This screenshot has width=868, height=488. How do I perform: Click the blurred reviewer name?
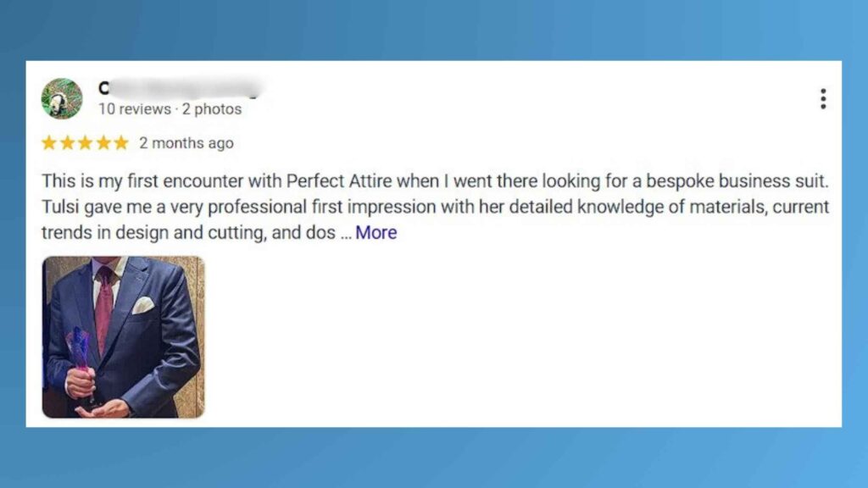[x=178, y=88]
